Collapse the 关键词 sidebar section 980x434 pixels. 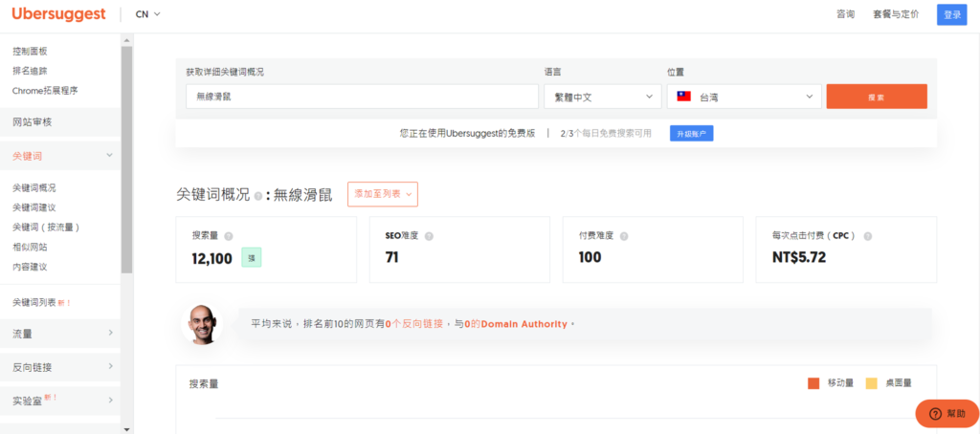coord(60,156)
